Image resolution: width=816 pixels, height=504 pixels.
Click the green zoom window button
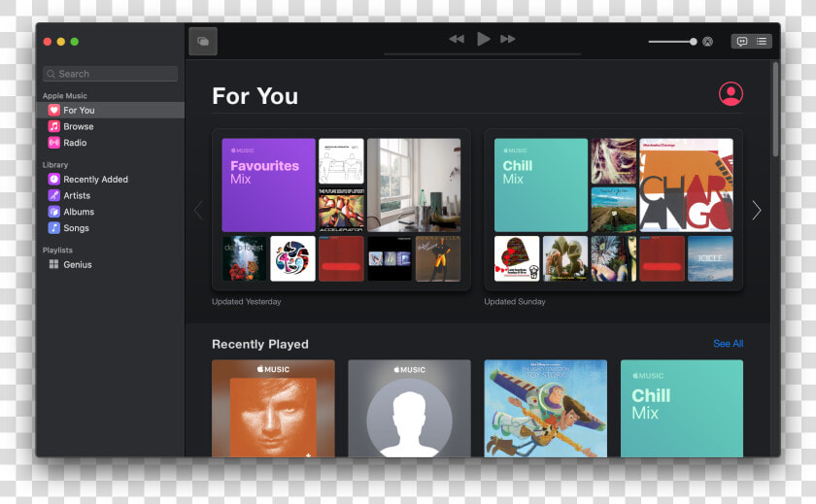click(75, 42)
